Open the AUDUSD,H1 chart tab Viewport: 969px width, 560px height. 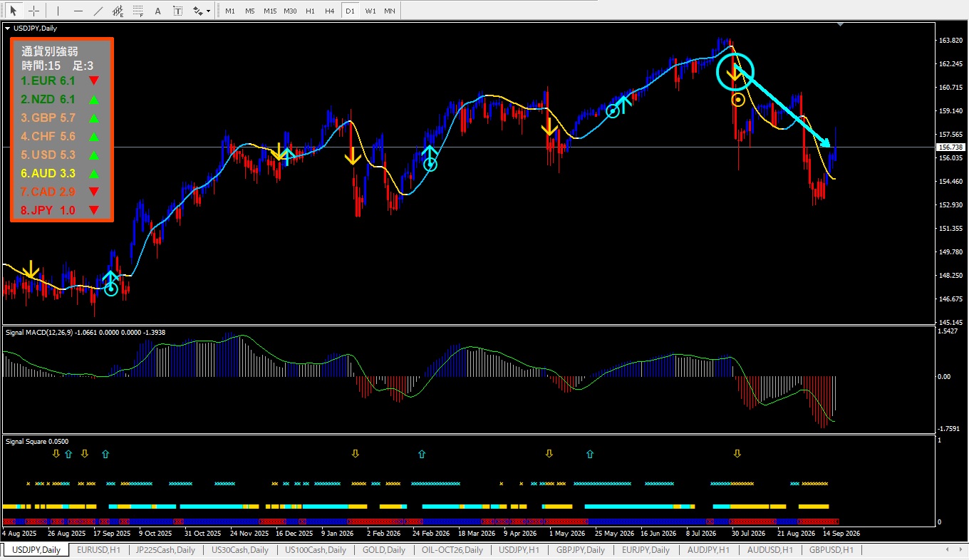click(769, 550)
